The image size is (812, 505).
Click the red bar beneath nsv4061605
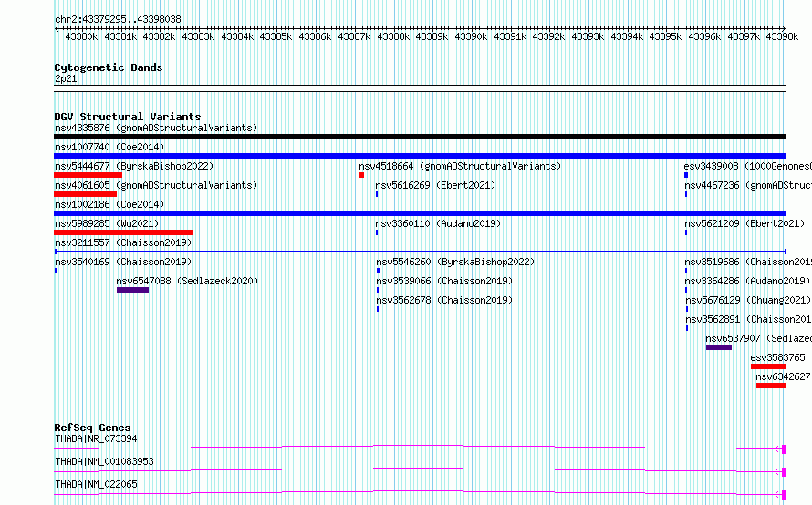(86, 194)
